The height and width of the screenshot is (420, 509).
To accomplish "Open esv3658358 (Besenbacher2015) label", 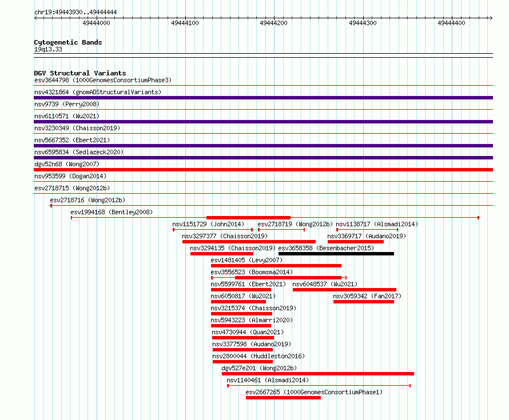I will click(326, 248).
